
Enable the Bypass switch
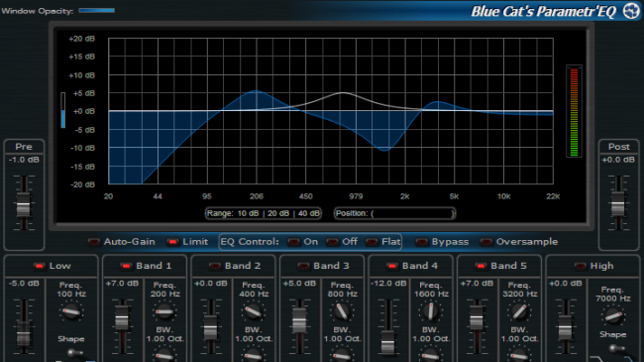[x=421, y=242]
